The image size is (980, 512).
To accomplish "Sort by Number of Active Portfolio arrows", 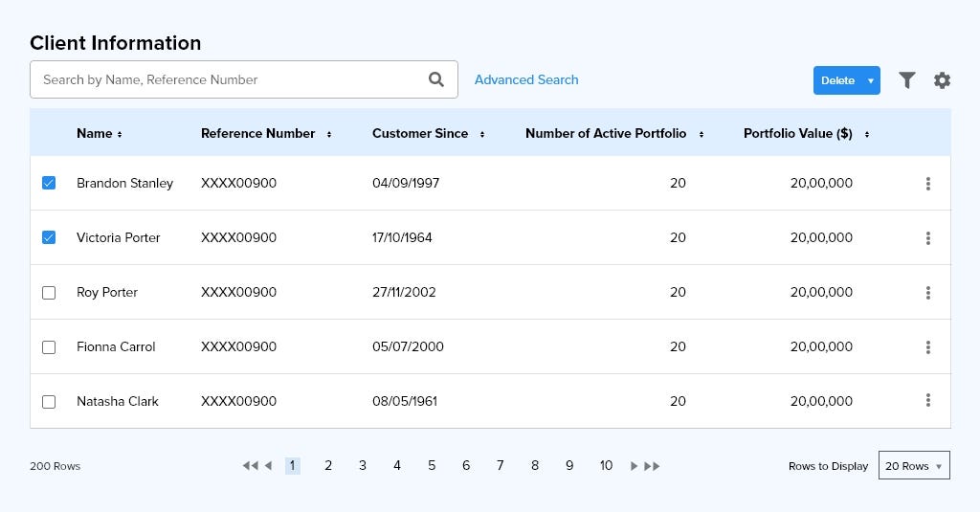I will (x=702, y=134).
